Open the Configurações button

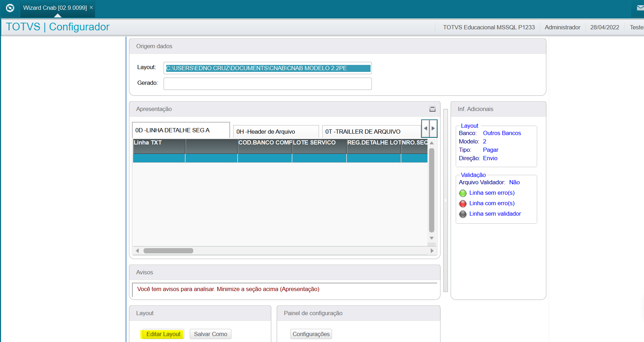point(311,334)
